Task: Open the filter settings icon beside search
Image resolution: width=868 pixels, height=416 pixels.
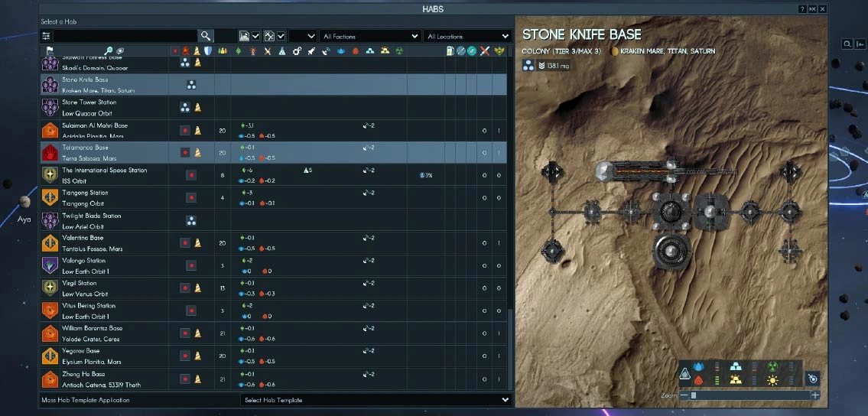Action: 46,36
